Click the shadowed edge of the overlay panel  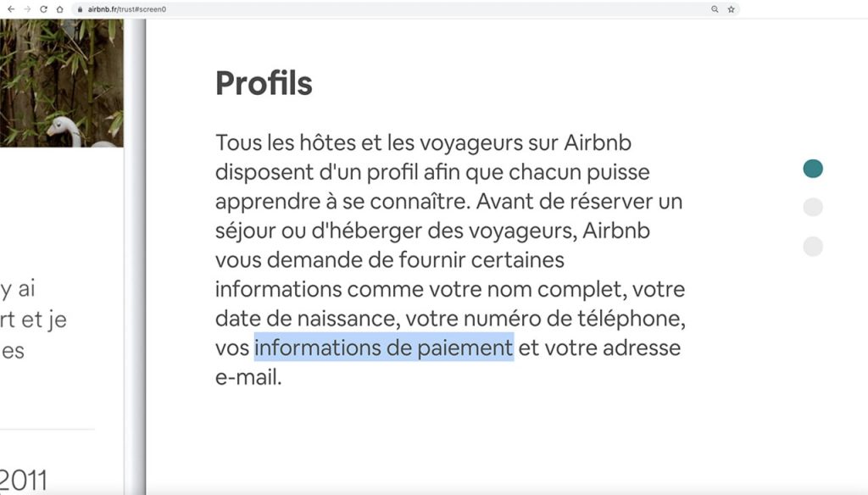coord(135,257)
